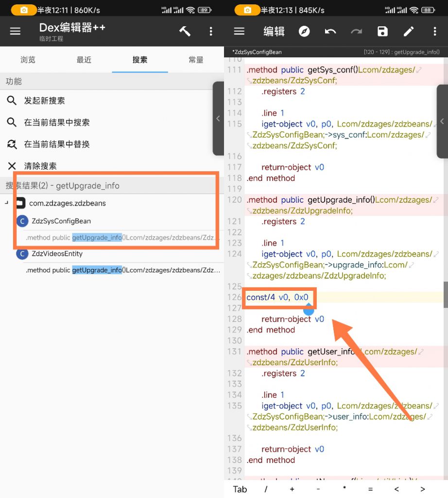Open the editor's navigation drawer
This screenshot has height=498, width=448.
239,31
